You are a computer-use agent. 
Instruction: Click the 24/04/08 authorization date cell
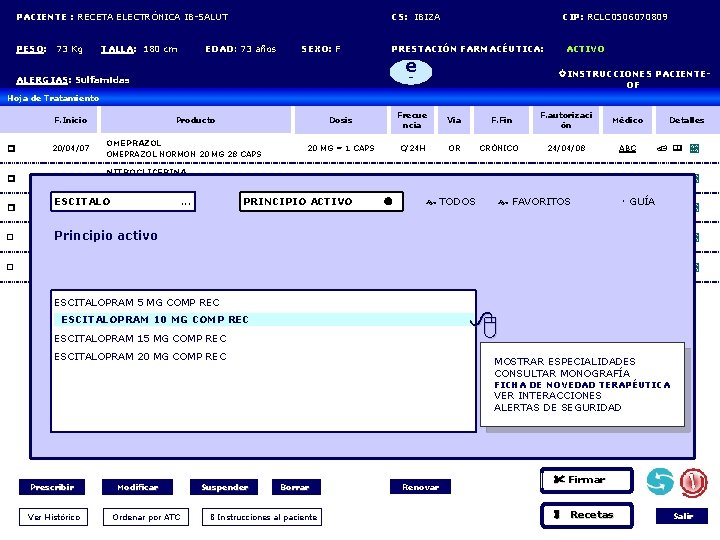[x=566, y=148]
